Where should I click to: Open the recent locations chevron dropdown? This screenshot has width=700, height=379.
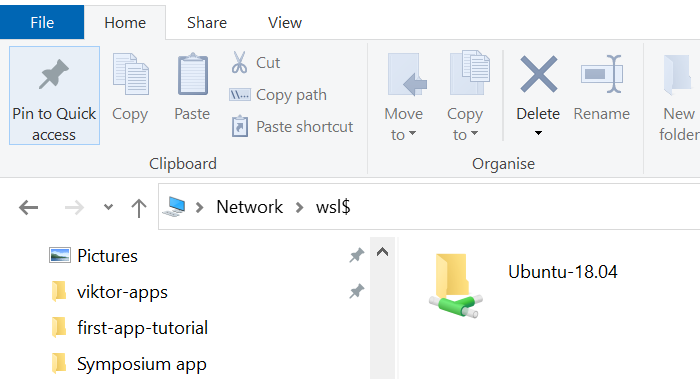pos(108,207)
